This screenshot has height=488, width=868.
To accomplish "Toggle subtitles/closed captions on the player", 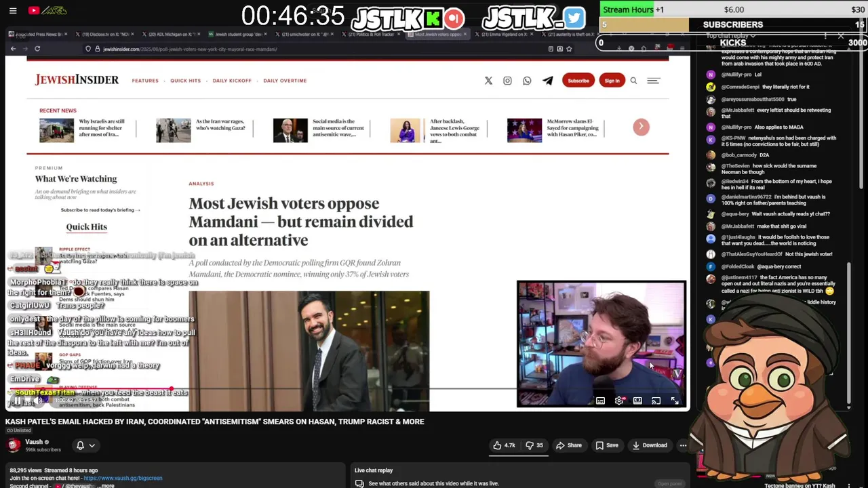I will pyautogui.click(x=600, y=401).
